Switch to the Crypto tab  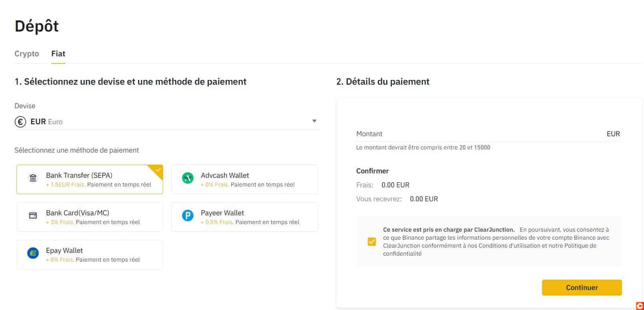click(27, 54)
